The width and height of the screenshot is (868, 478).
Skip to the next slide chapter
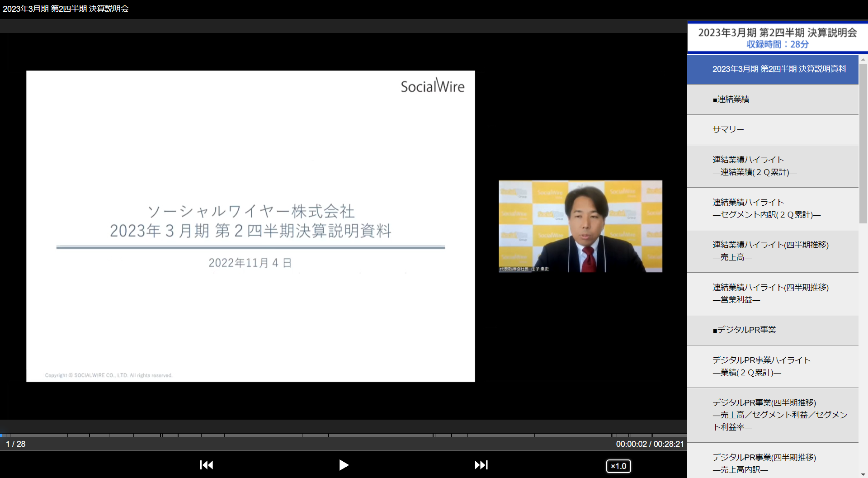[481, 465]
